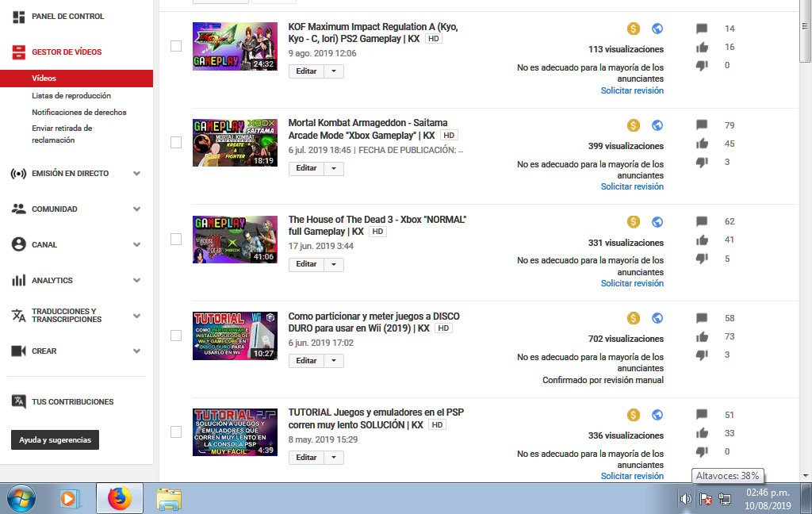Click the Crear video camera icon

tap(19, 351)
